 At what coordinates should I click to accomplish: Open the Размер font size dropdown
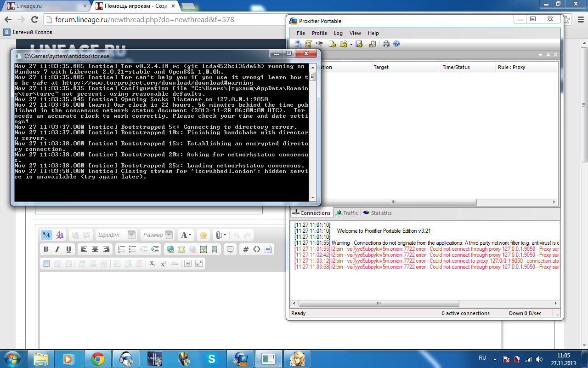[x=157, y=235]
